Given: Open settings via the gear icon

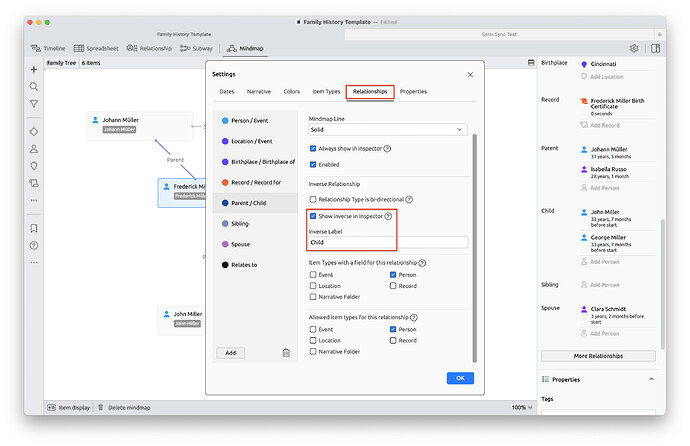Looking at the screenshot, I should (634, 48).
